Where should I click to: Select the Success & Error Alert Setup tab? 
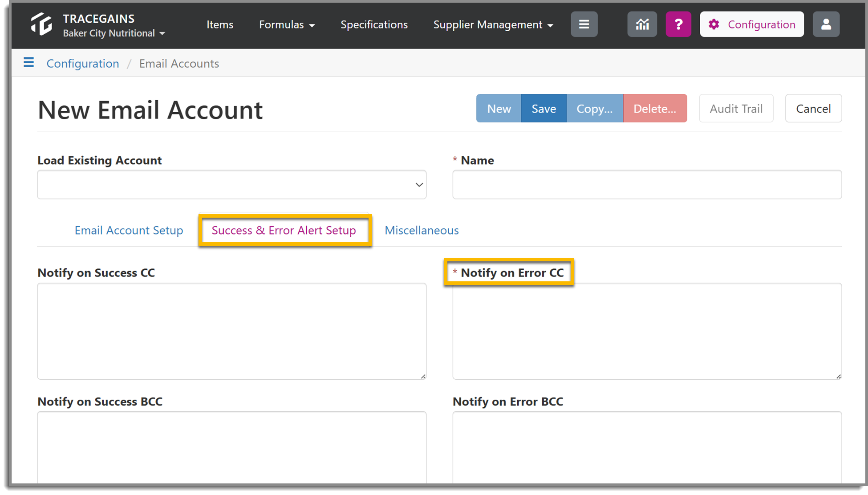tap(284, 230)
